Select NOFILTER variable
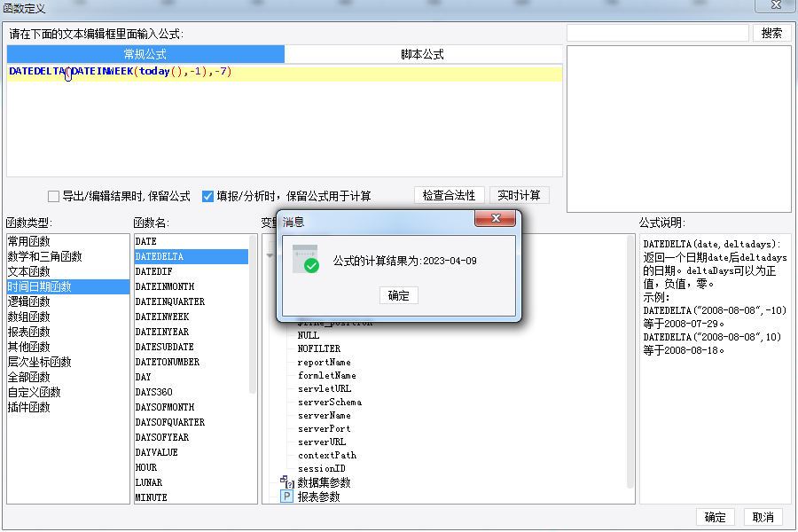 (319, 348)
